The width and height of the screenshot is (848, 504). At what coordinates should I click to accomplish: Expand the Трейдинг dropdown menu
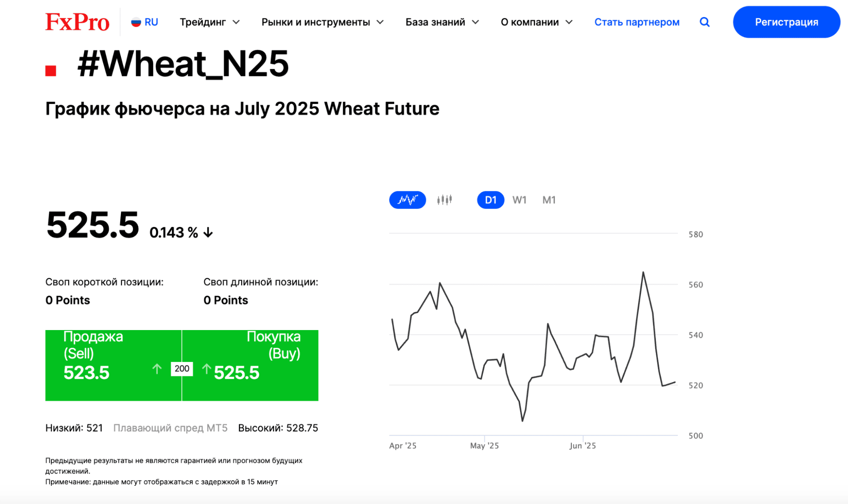[210, 22]
